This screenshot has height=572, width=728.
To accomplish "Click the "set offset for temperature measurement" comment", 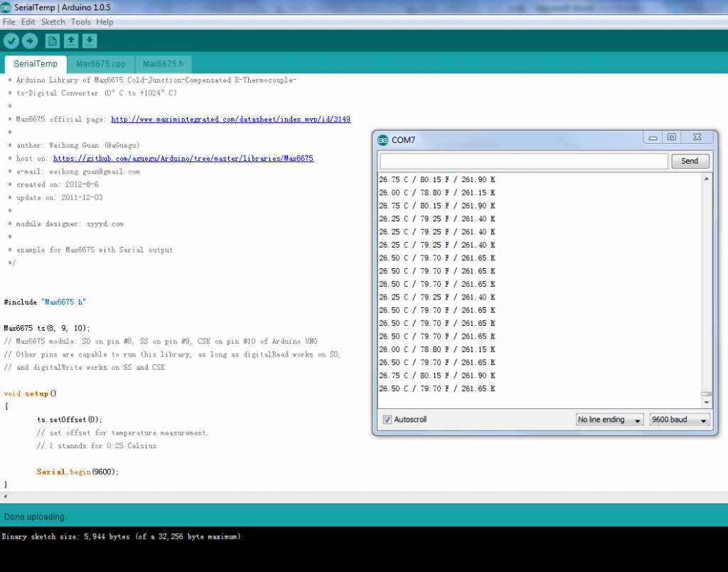I will point(122,433).
